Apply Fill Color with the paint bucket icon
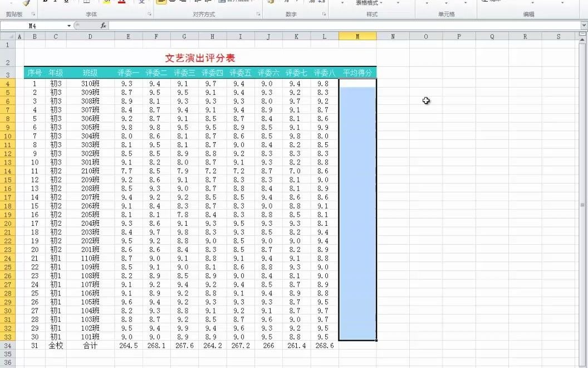 pos(106,3)
